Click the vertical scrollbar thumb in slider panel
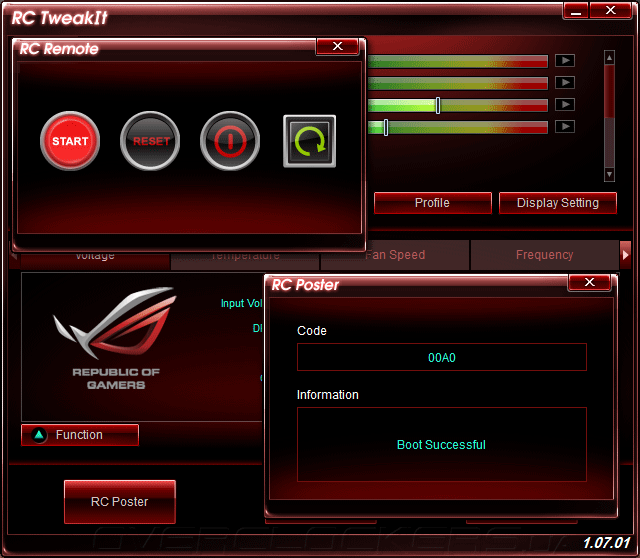The width and height of the screenshot is (640, 558). tap(609, 91)
